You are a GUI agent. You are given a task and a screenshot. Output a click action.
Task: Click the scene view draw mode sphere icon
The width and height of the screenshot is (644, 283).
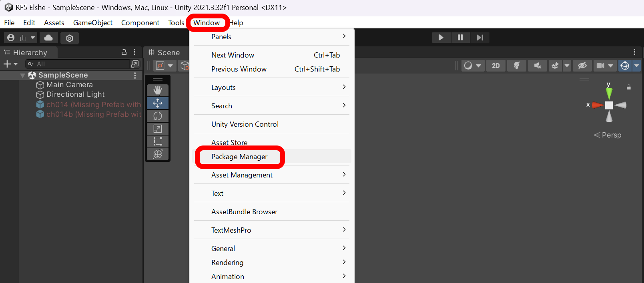click(468, 66)
